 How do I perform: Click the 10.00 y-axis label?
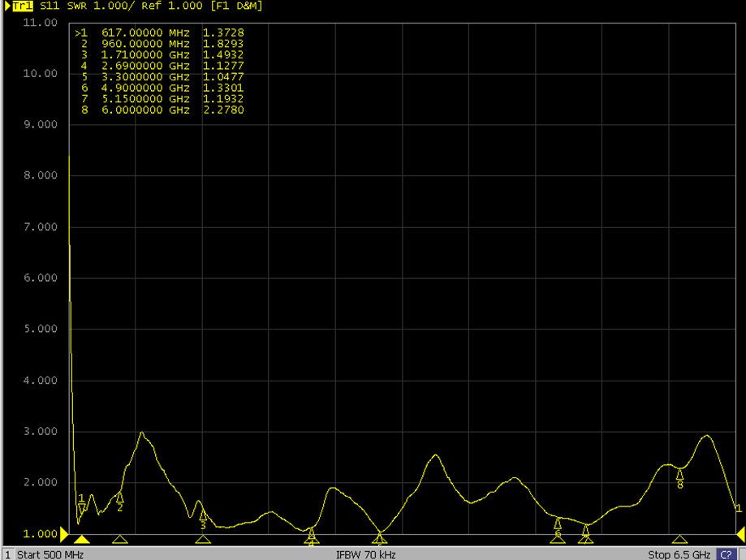tap(40, 73)
